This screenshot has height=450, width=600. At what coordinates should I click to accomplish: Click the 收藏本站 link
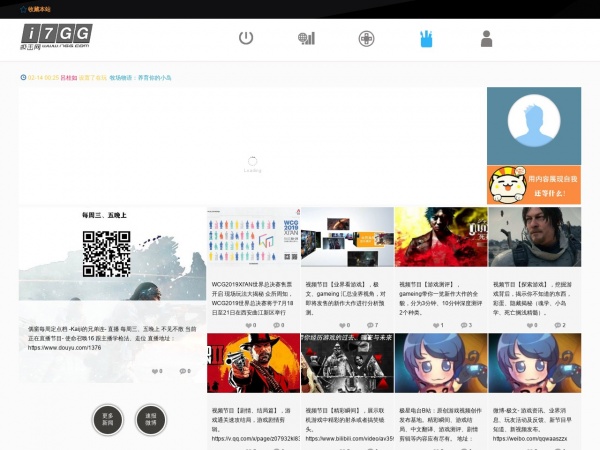pyautogui.click(x=39, y=9)
